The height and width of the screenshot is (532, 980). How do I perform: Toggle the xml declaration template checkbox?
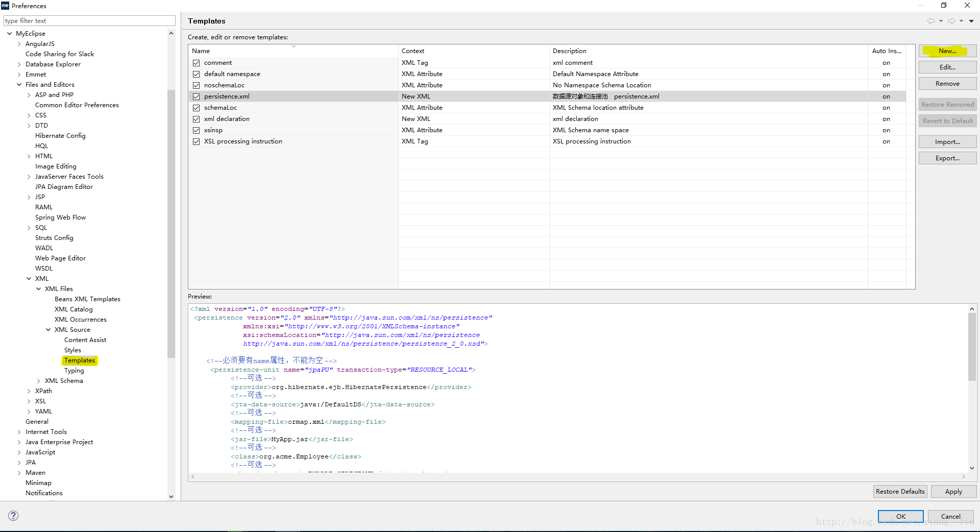point(196,119)
